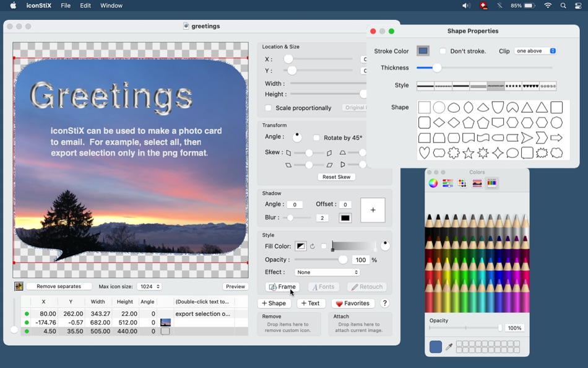Image resolution: width=588 pixels, height=368 pixels.
Task: Apply the hearts stroke style
Action: click(530, 86)
